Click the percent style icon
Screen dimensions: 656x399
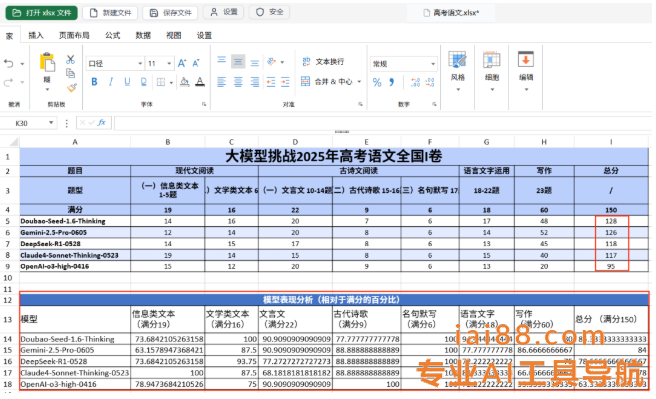(x=377, y=82)
